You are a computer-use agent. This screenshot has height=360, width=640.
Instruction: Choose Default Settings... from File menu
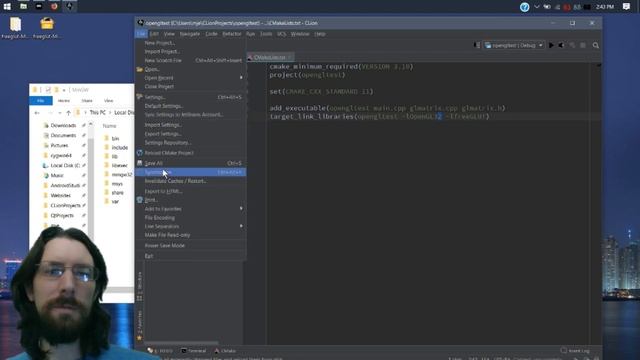click(191, 106)
